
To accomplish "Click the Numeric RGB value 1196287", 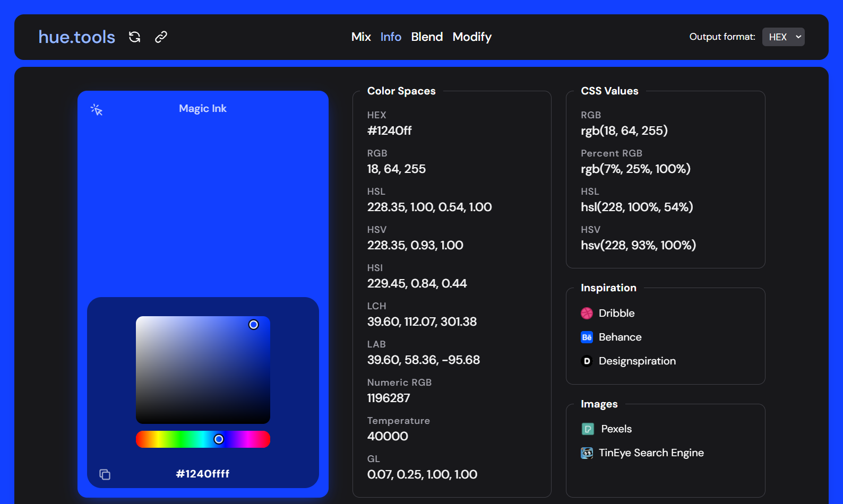I will pyautogui.click(x=389, y=398).
